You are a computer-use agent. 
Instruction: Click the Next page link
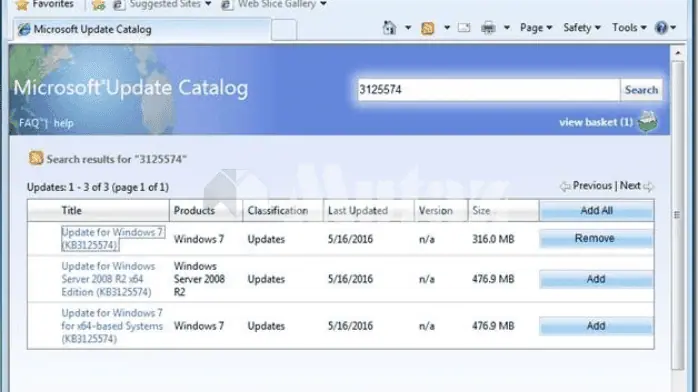[x=630, y=186]
